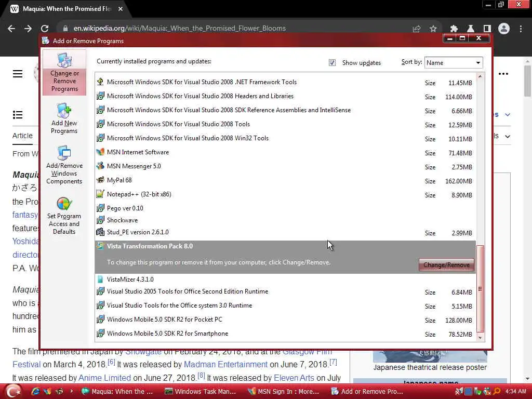532x399 pixels.
Task: Select Change or Remove Programs sidebar icon
Action: pyautogui.click(x=64, y=73)
